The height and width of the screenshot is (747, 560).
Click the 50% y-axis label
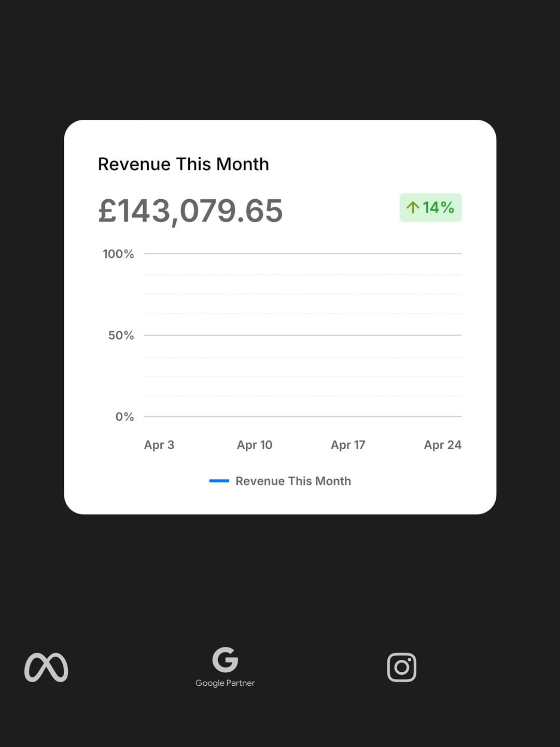point(121,335)
